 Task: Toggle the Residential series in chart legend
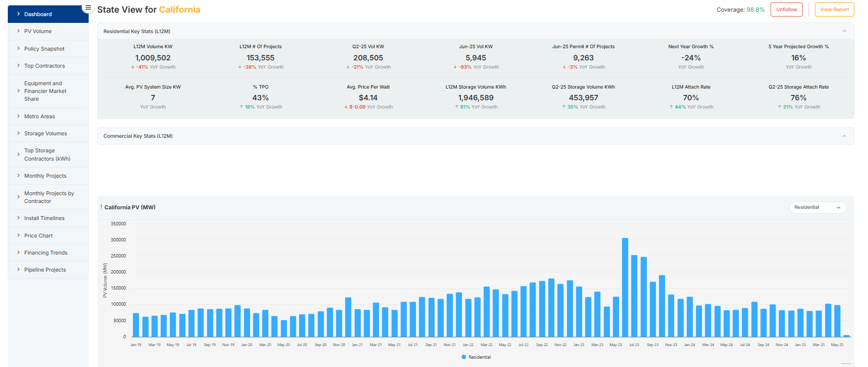[476, 357]
